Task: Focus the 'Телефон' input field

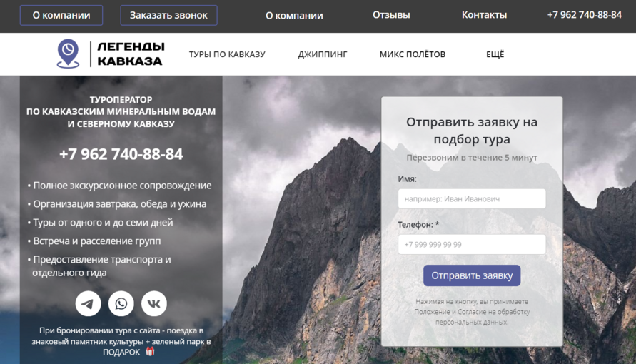Action: click(472, 244)
